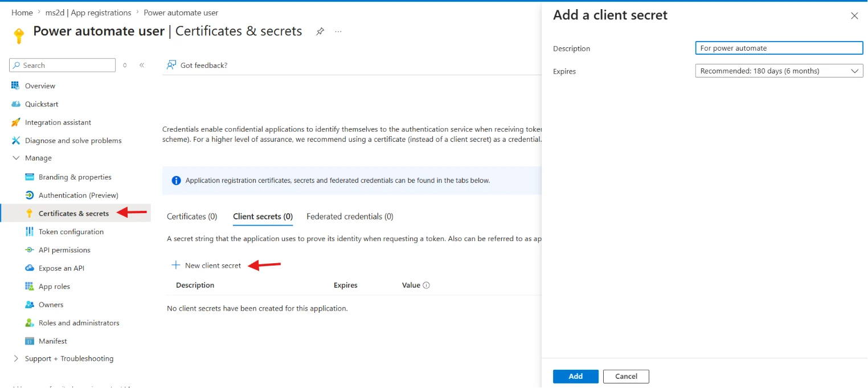Go to Home breadcrumb

(22, 13)
